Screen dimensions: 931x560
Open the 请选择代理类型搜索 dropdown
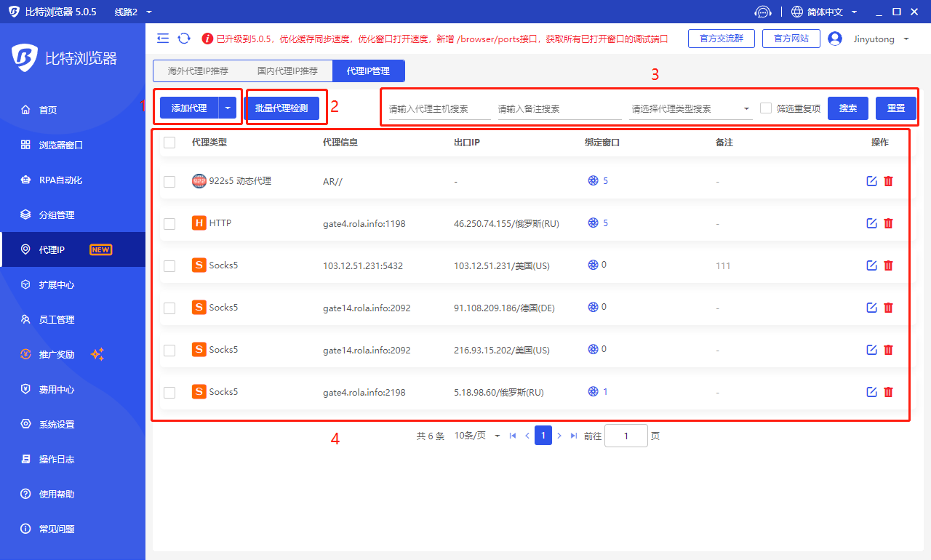[x=690, y=107]
